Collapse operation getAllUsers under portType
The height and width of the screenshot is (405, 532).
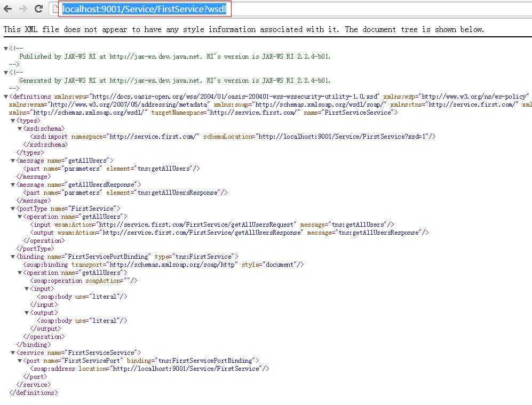point(20,217)
